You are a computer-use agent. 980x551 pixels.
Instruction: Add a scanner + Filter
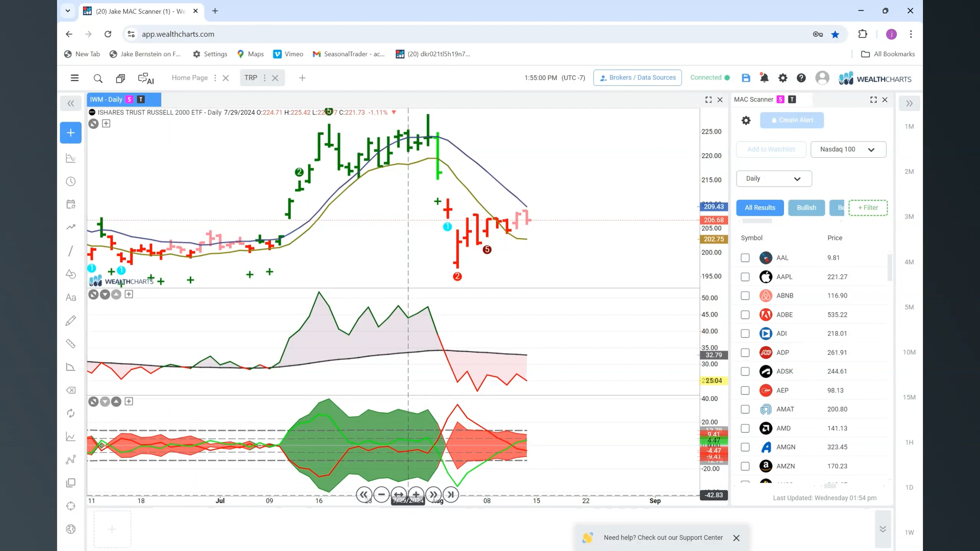[868, 208]
